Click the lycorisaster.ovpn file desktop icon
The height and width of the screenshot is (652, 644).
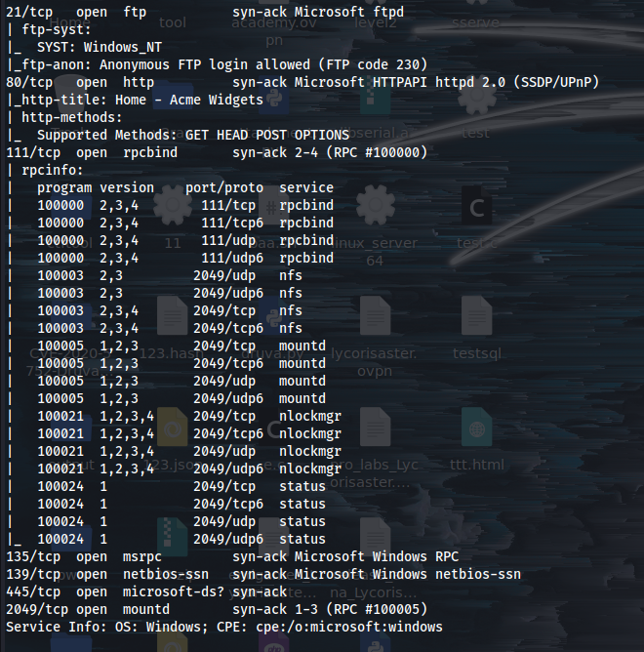pos(375,315)
